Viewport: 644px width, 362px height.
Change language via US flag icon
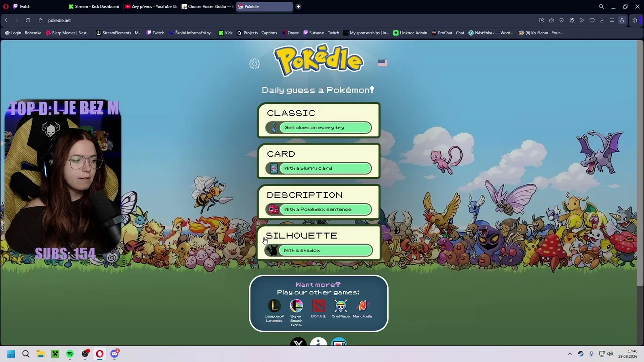pyautogui.click(x=382, y=63)
